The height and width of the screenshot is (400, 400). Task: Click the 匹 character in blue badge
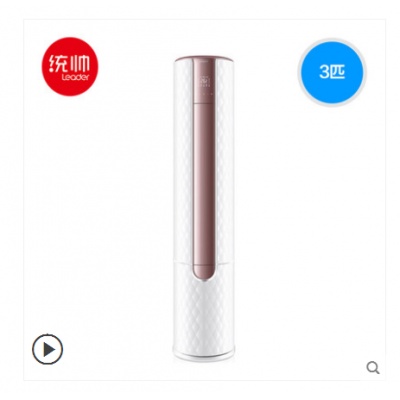tap(337, 72)
